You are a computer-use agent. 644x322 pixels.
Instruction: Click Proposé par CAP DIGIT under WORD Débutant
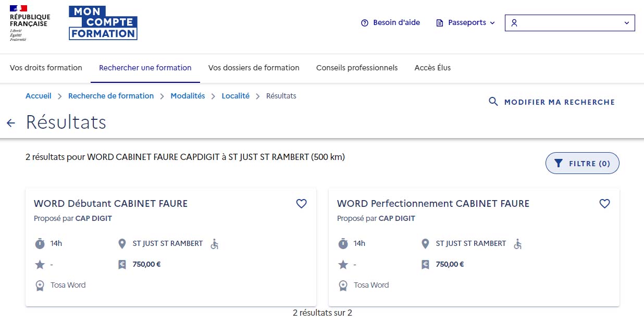point(73,218)
